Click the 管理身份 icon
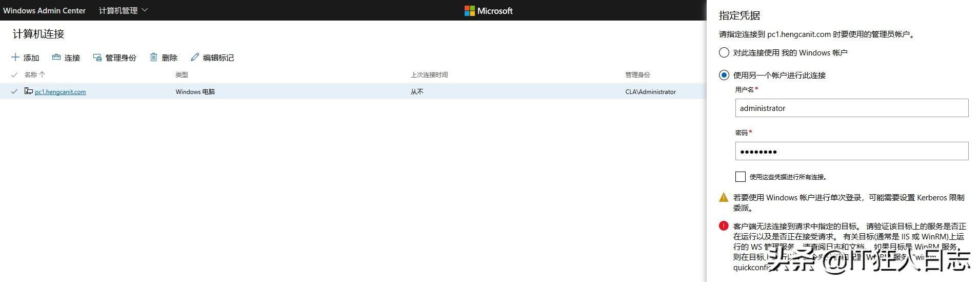980x282 pixels. 97,57
